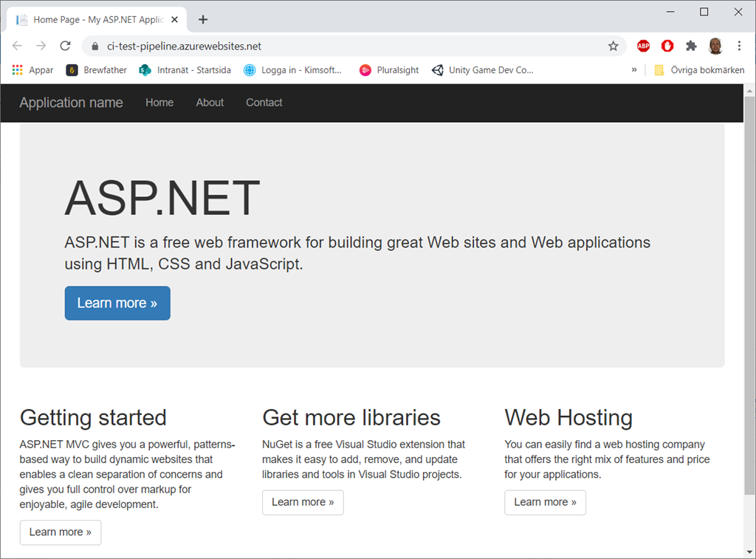Image resolution: width=756 pixels, height=559 pixels.
Task: Select the Home Page browser tab
Action: pos(97,20)
